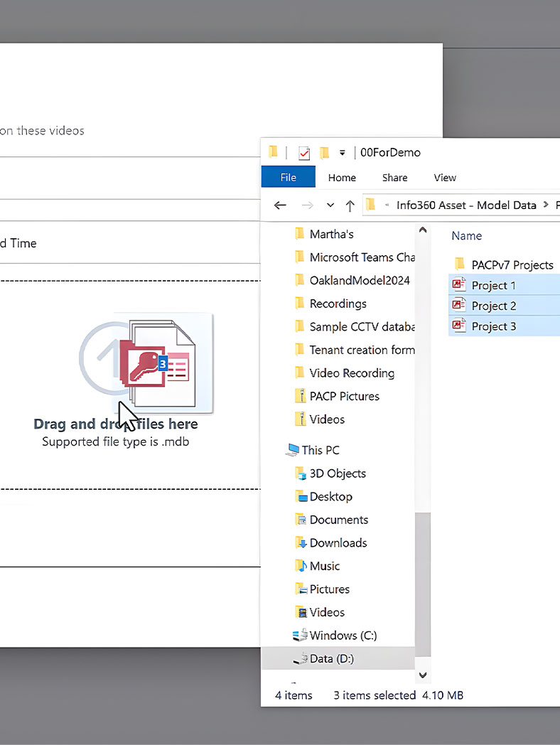Click the forward navigation arrow

307,205
